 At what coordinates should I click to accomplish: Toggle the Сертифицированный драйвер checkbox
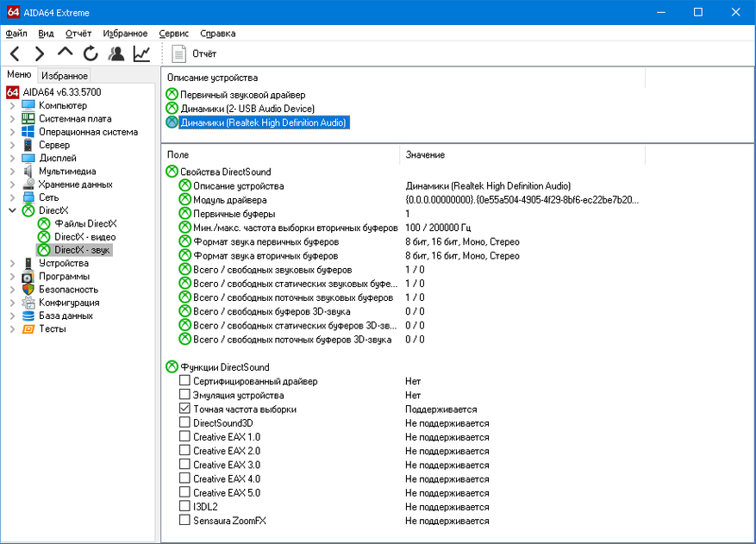coord(184,380)
